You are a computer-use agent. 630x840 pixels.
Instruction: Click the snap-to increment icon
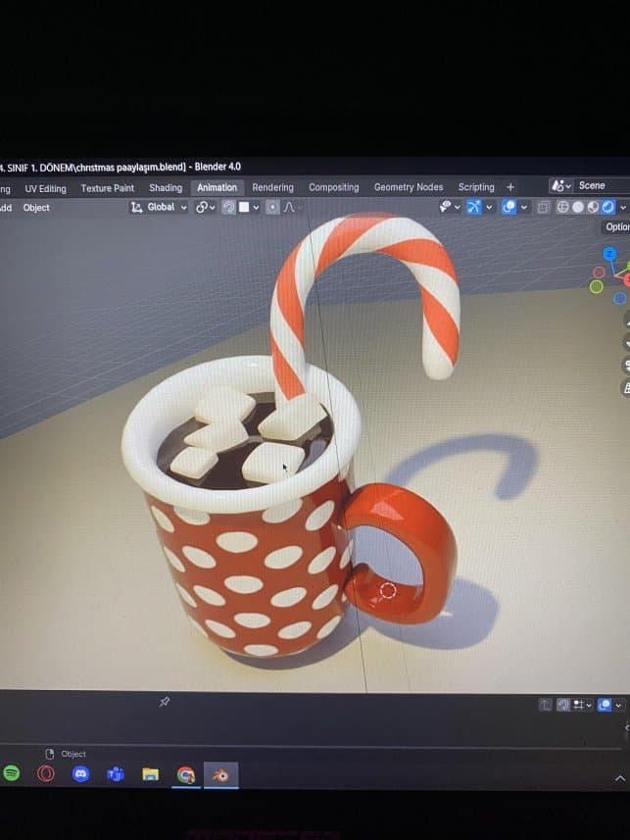click(244, 208)
